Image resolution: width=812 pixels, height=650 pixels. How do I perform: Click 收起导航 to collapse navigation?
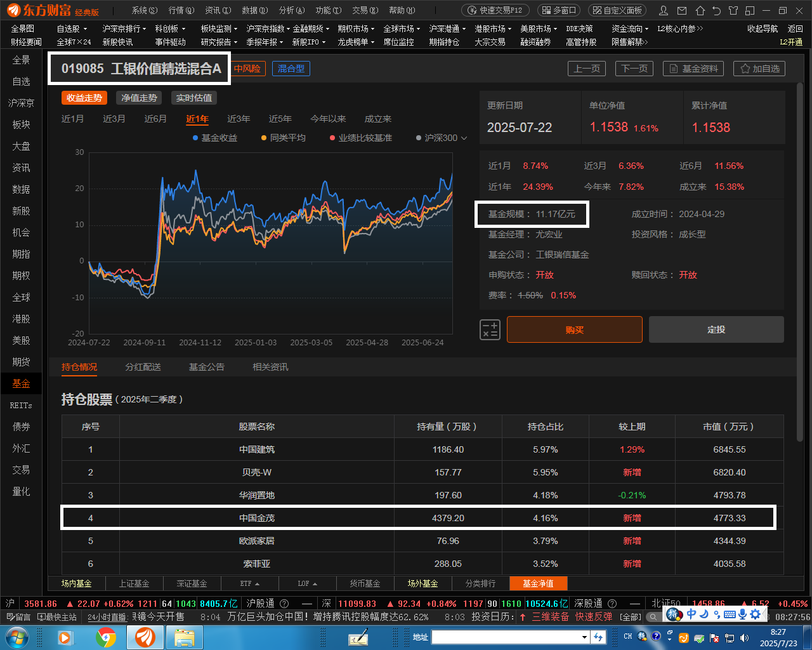coord(763,29)
